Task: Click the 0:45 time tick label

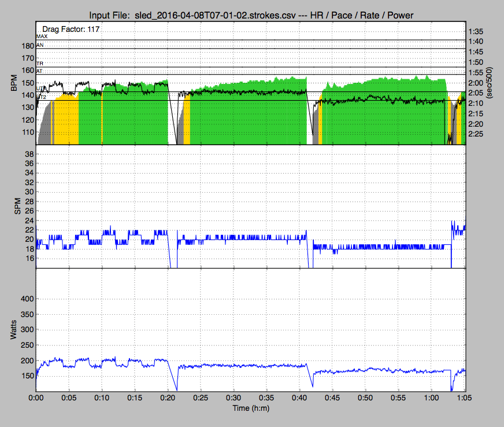Action: point(333,399)
